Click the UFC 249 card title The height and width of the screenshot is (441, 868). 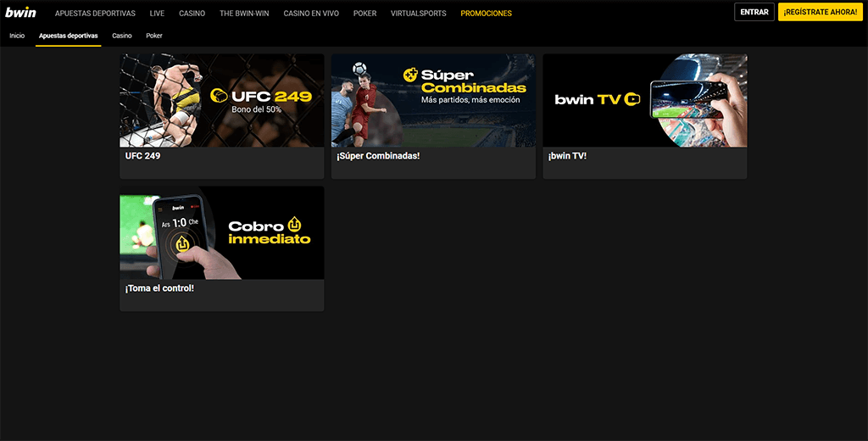coord(142,156)
